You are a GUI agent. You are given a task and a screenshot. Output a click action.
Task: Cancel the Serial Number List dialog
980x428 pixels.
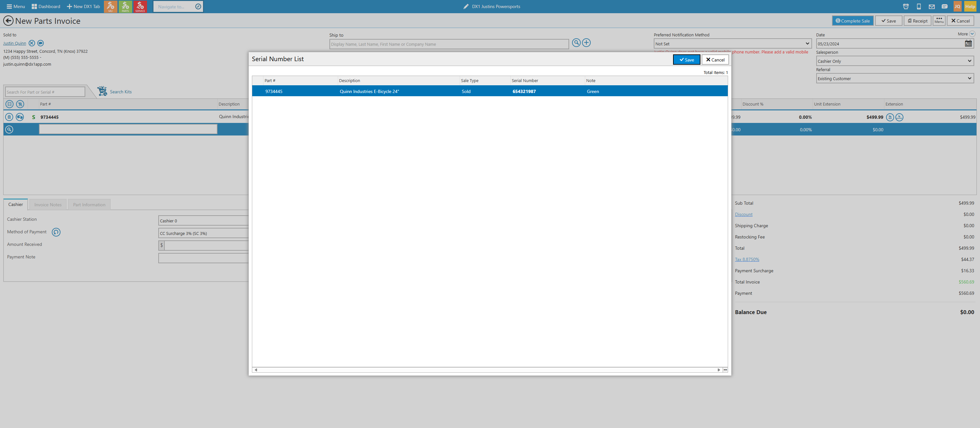click(715, 60)
